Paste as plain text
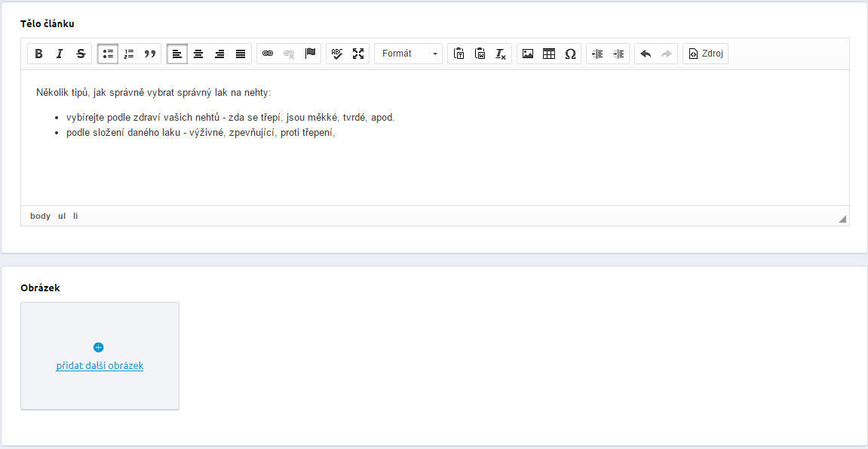This screenshot has height=449, width=868. [x=459, y=54]
